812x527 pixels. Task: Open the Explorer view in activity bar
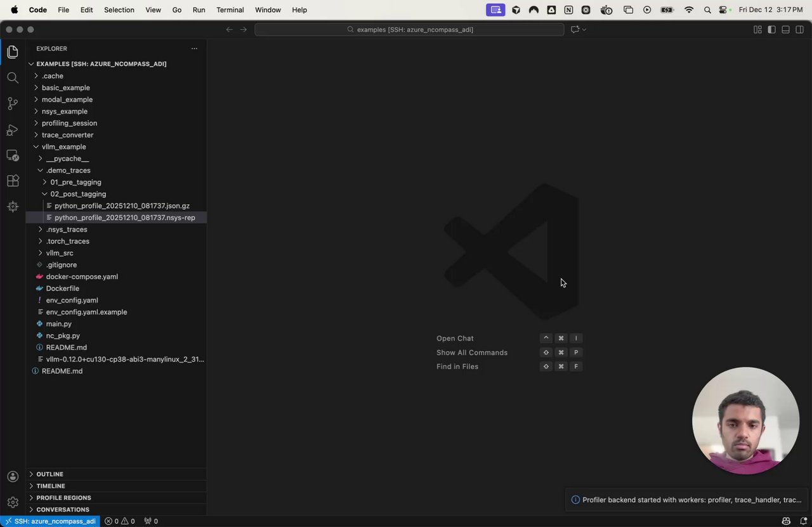[x=13, y=52]
